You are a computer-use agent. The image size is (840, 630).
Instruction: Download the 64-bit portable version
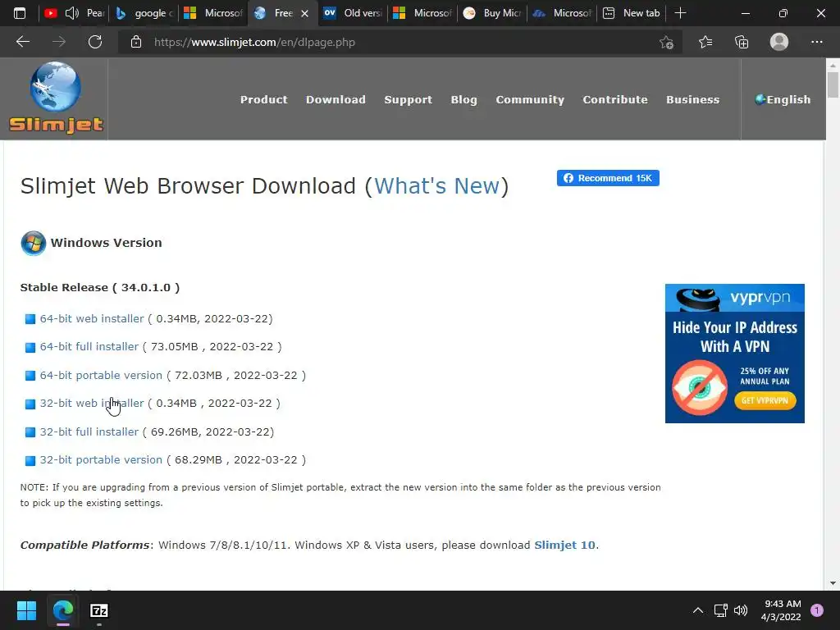(x=101, y=375)
